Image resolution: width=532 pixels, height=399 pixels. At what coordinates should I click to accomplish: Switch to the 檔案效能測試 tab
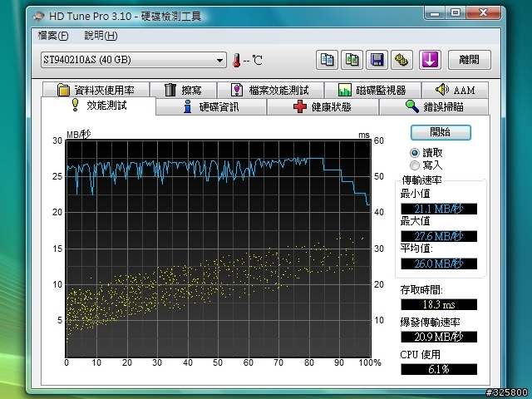click(x=270, y=90)
